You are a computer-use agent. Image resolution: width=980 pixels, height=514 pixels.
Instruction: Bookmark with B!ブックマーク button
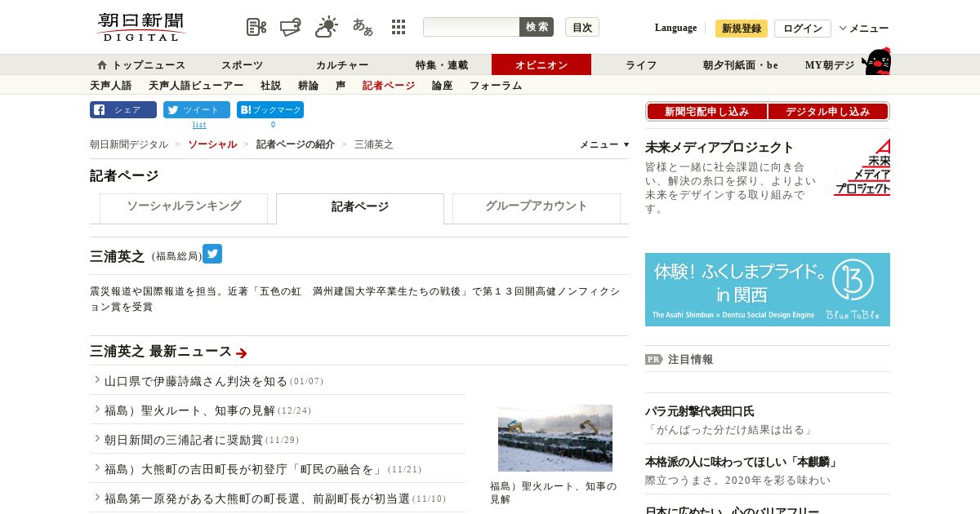[x=270, y=110]
